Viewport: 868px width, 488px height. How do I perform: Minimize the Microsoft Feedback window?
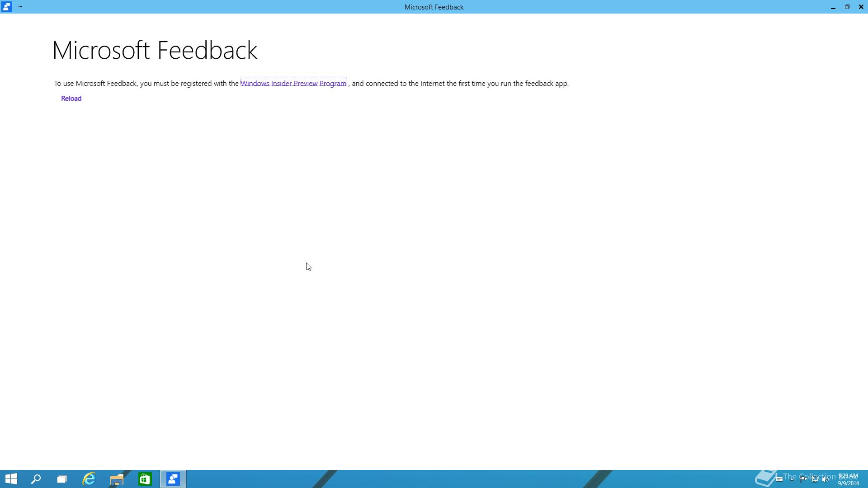point(833,7)
